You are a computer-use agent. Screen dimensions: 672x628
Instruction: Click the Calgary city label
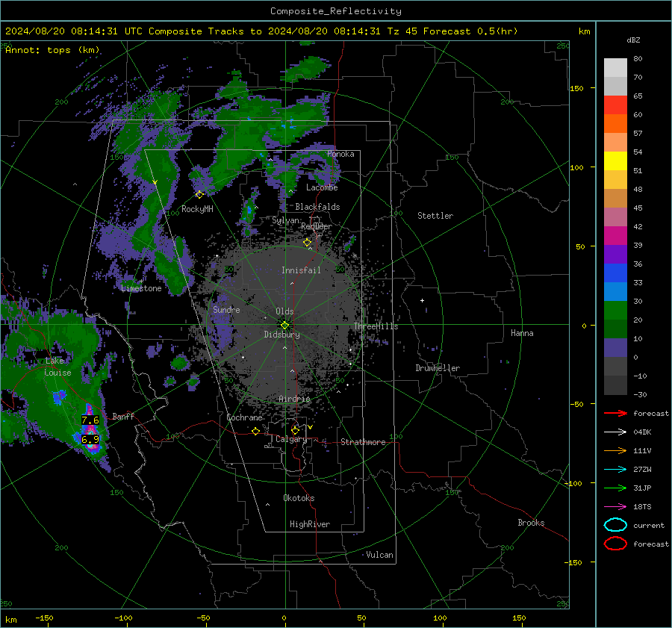pos(291,439)
